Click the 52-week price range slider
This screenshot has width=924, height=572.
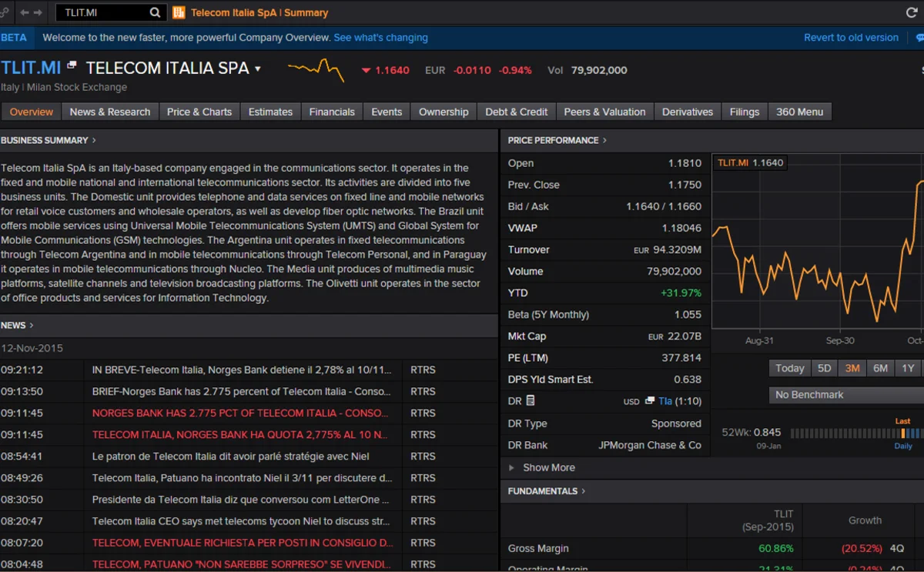(x=847, y=432)
